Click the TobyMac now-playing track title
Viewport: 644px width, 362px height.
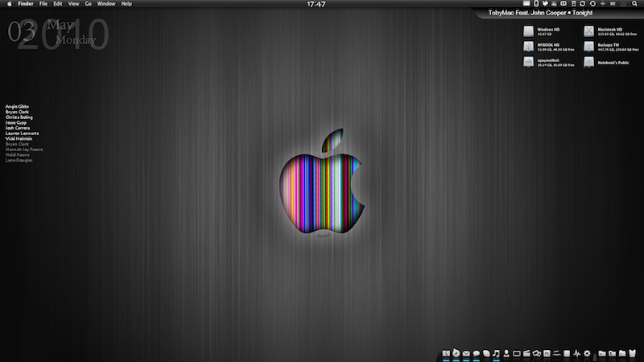click(540, 13)
